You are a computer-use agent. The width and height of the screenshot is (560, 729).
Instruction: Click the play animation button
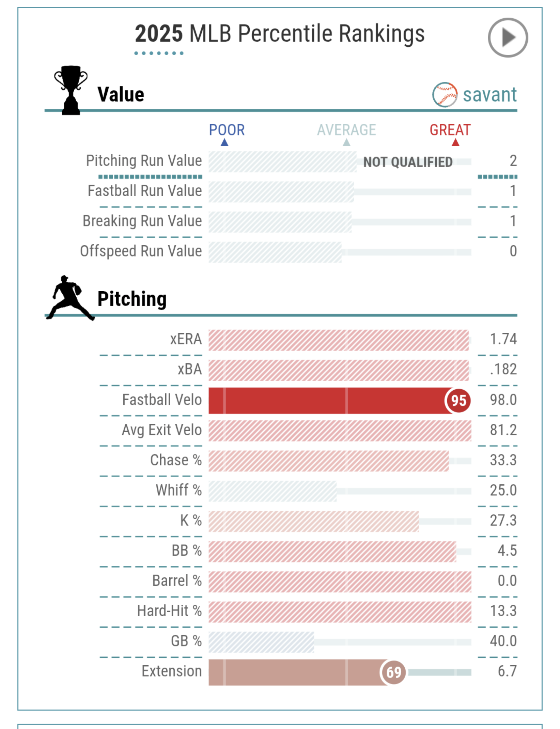click(x=508, y=37)
